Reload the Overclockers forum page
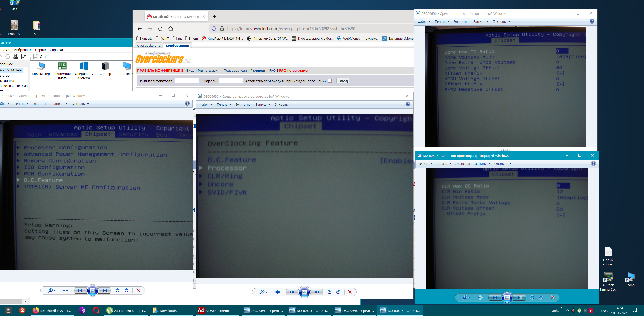The image size is (644, 316). pyautogui.click(x=160, y=29)
